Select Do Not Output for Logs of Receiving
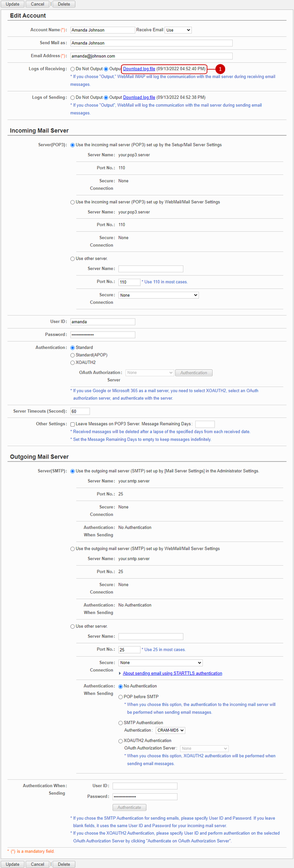Screen dimensions: 294x868 tap(73, 69)
